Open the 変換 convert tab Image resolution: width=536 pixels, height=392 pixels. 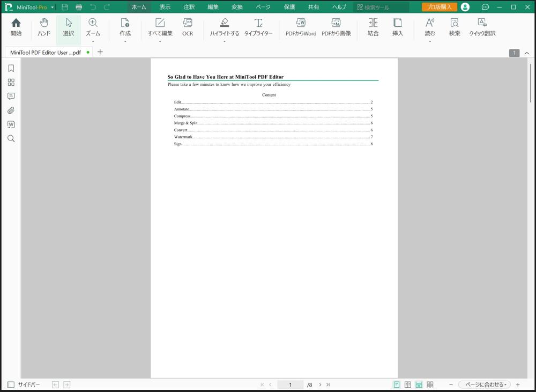237,7
